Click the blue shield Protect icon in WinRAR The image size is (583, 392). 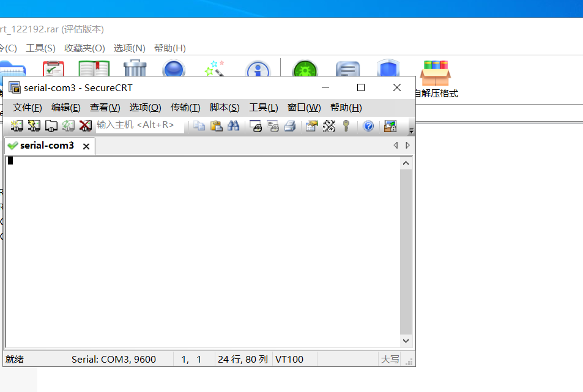click(x=388, y=68)
